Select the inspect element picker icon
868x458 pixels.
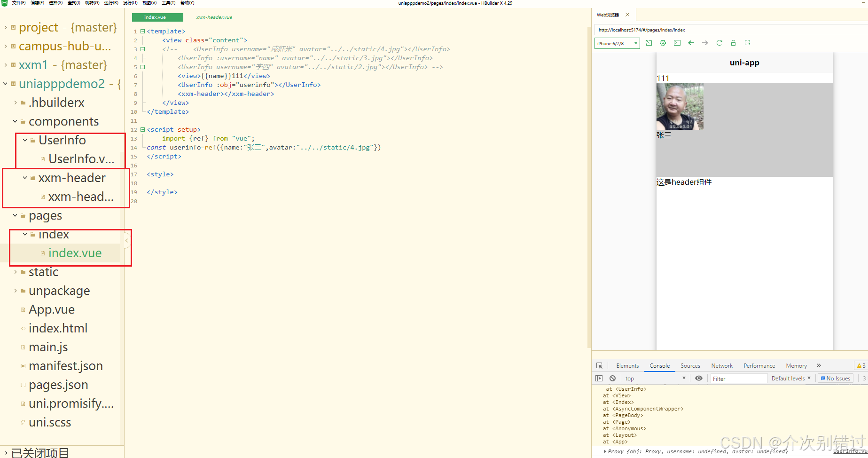tap(599, 365)
